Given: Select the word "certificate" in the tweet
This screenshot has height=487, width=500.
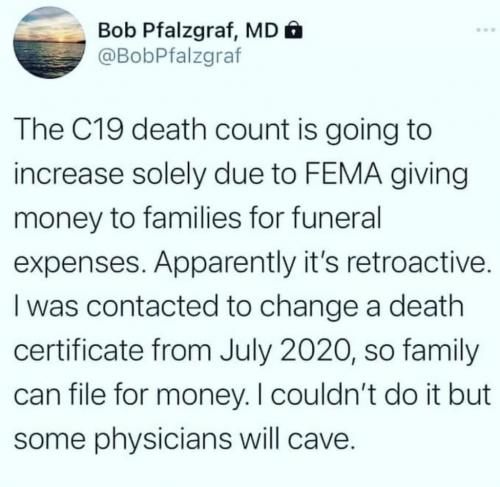Looking at the screenshot, I should click(79, 351).
